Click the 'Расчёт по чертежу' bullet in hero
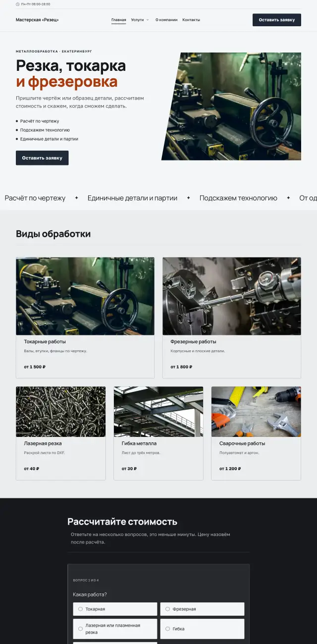 pyautogui.click(x=40, y=121)
